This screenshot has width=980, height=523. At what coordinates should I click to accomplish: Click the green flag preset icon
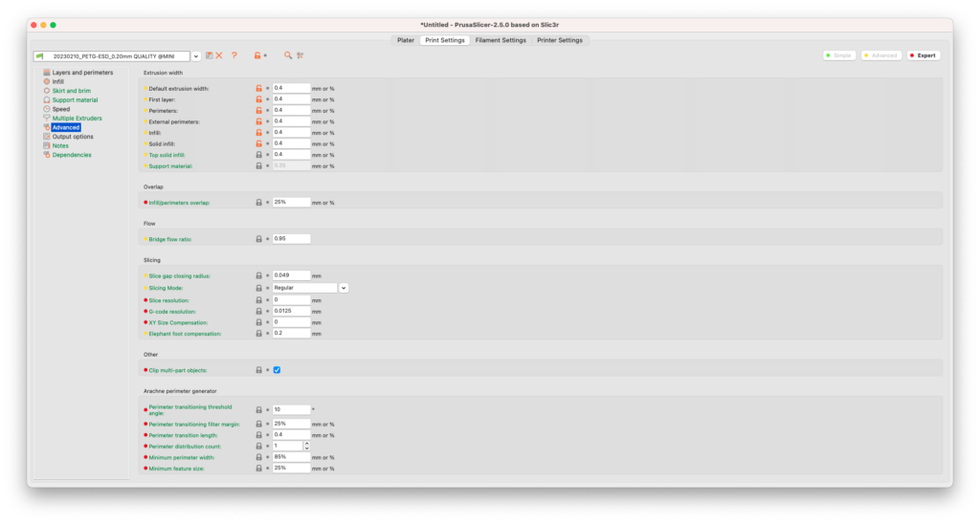coord(40,56)
